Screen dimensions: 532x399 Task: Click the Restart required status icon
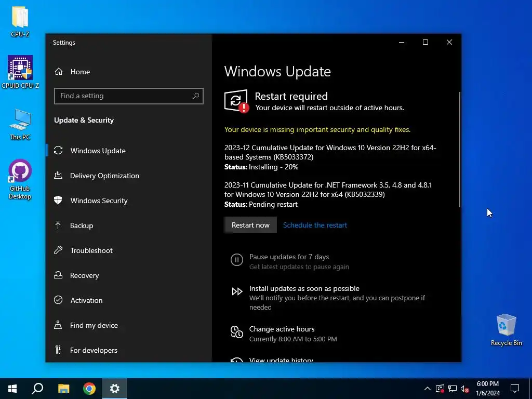(x=236, y=101)
